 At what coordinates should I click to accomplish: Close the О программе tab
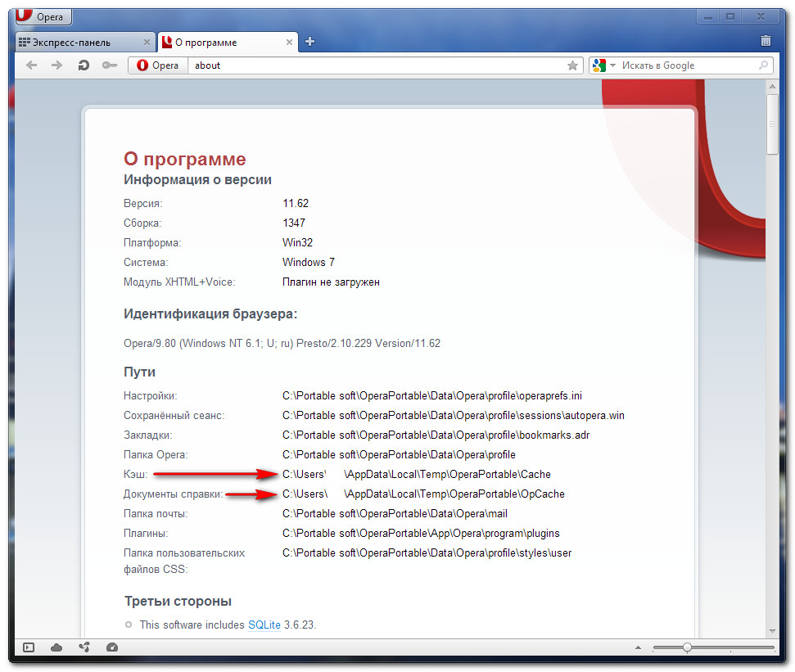[x=289, y=42]
